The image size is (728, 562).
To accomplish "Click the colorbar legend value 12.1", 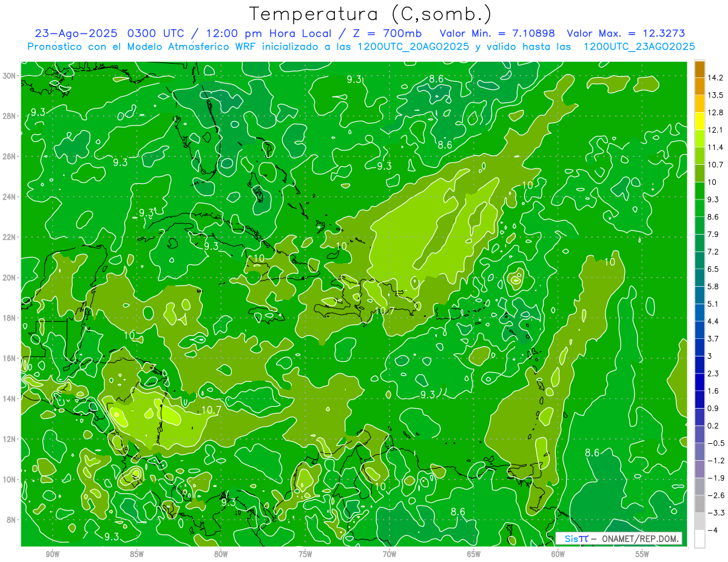I will click(x=715, y=130).
